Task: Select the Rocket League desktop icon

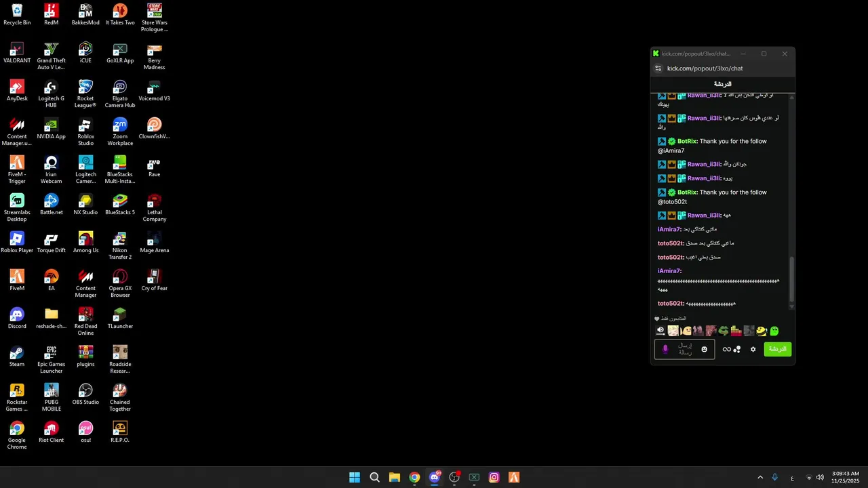Action: click(85, 94)
